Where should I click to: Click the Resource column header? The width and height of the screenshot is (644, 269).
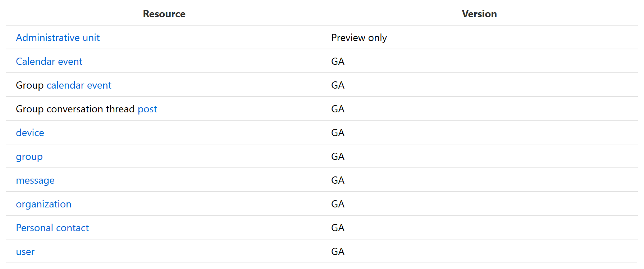(164, 14)
